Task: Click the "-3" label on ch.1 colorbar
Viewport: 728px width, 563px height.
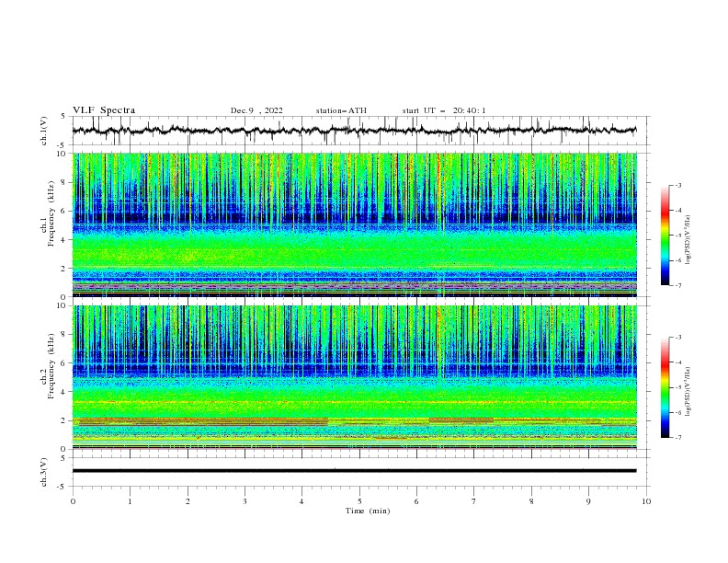Action: 678,185
